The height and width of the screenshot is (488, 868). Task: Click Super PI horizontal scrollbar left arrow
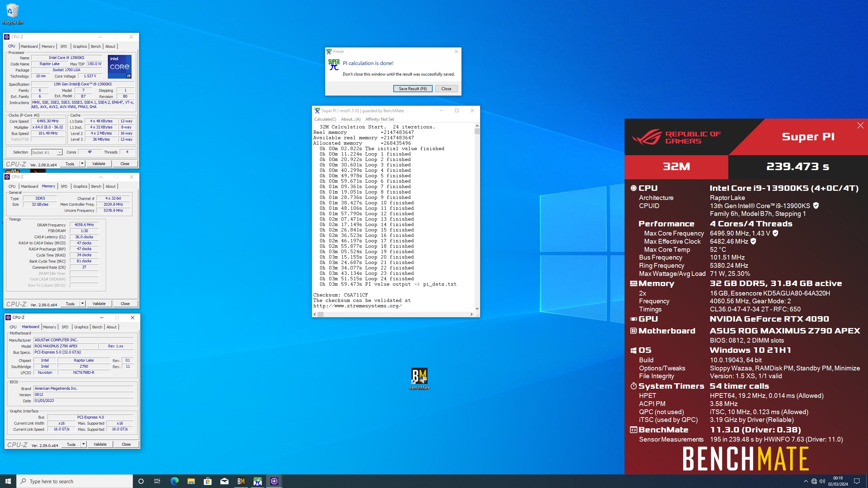[x=315, y=314]
